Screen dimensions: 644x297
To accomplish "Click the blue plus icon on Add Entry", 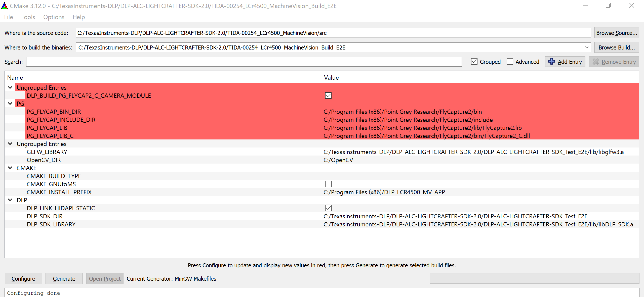I will pyautogui.click(x=551, y=62).
